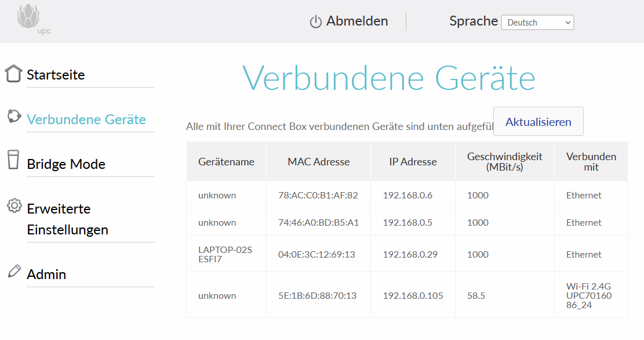
Task: Open the Sprache language dropdown
Action: point(537,23)
